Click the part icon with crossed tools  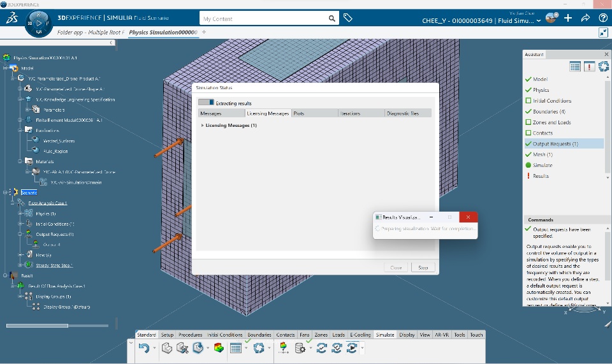(182, 347)
